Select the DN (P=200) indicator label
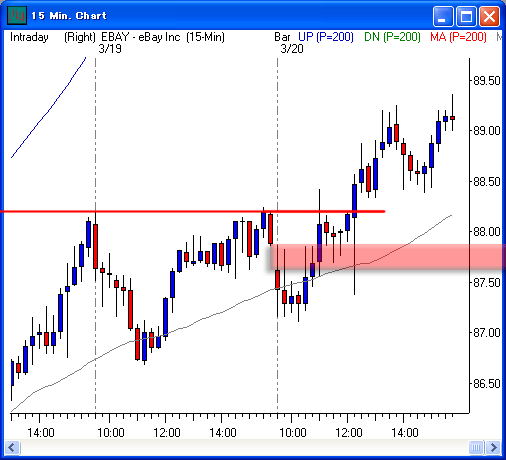 [x=392, y=37]
